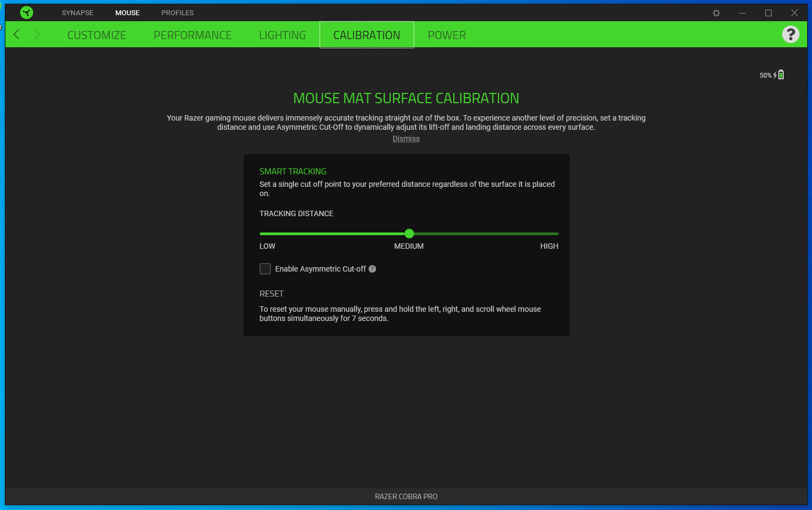812x510 pixels.
Task: Click the back navigation arrow
Action: 16,34
